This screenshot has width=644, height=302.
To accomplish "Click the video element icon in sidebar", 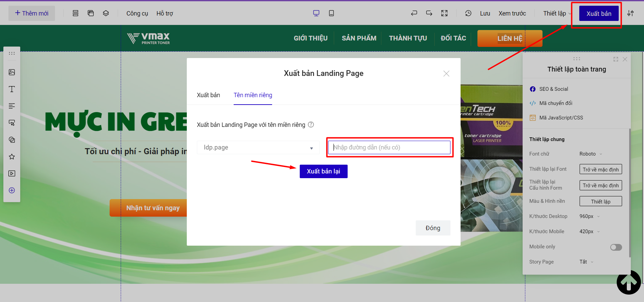I will [12, 173].
